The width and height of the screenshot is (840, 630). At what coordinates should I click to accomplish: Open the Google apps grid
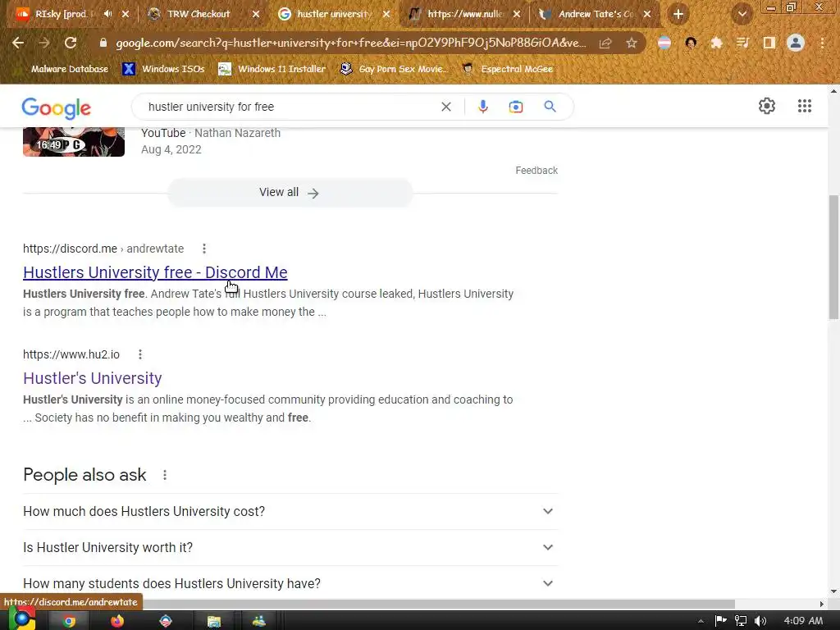804,106
